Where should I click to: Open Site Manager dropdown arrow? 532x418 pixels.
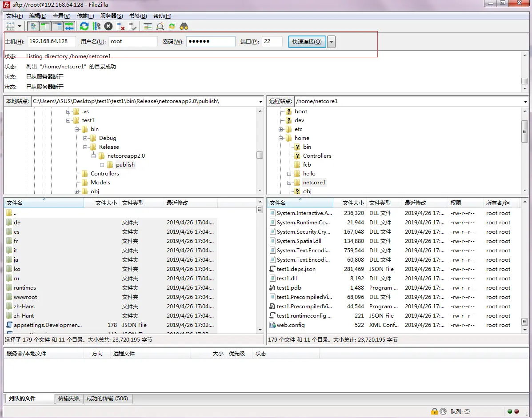coord(20,26)
